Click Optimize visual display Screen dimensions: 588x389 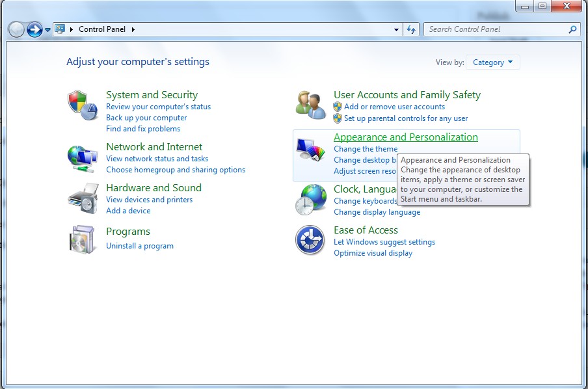373,253
